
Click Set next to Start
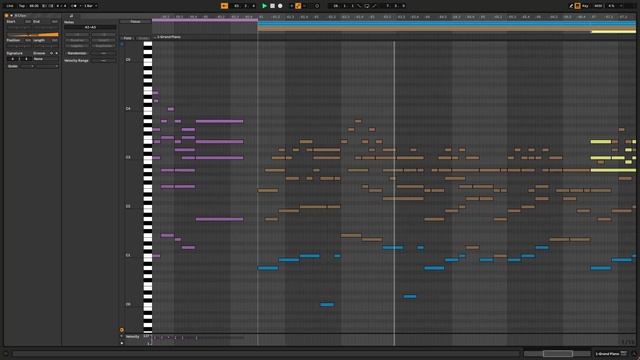click(28, 21)
